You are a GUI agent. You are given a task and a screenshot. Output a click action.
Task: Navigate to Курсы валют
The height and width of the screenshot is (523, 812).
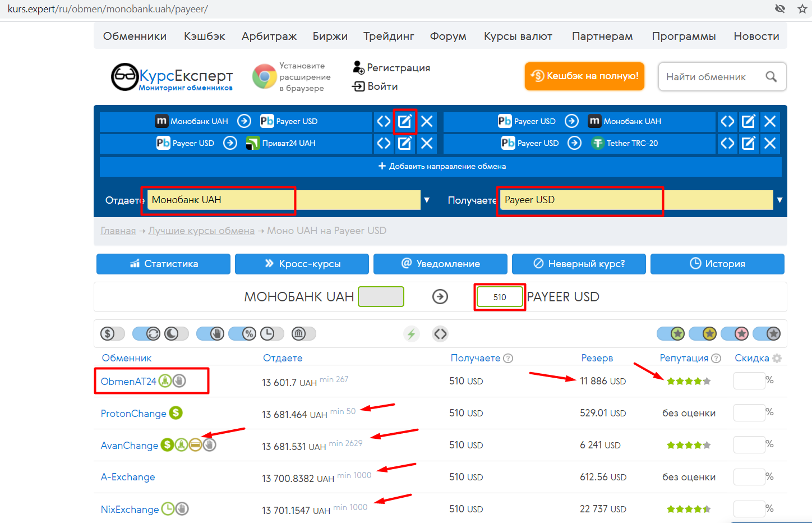(518, 36)
